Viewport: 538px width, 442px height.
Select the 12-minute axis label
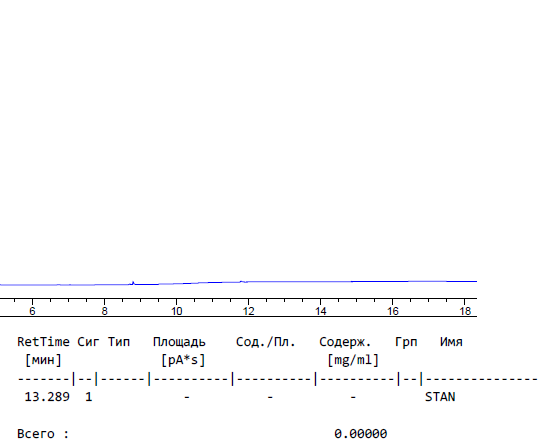pyautogui.click(x=248, y=311)
